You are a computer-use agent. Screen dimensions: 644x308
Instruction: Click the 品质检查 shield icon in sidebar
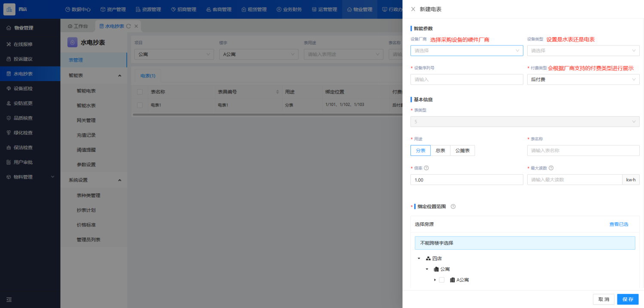tap(9, 118)
